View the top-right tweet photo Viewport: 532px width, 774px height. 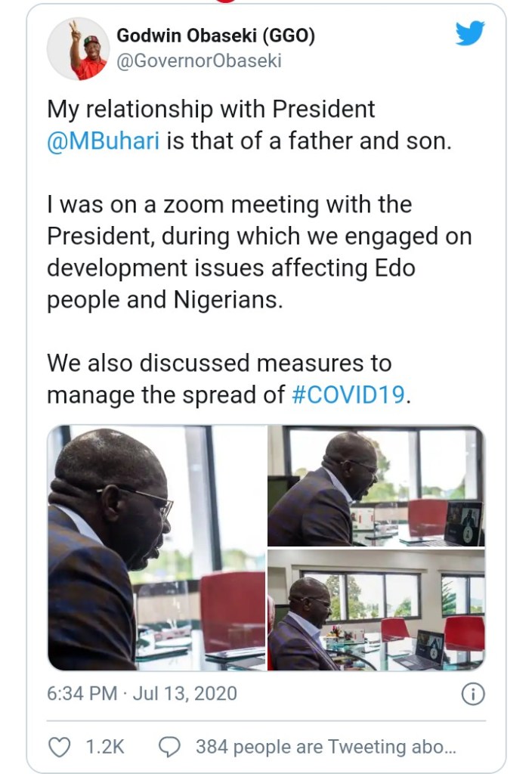click(376, 485)
